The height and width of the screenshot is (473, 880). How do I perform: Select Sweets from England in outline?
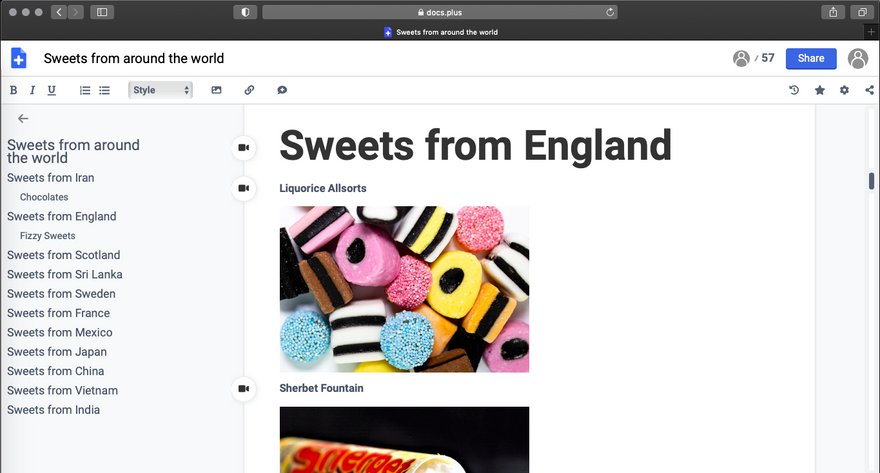tap(62, 217)
